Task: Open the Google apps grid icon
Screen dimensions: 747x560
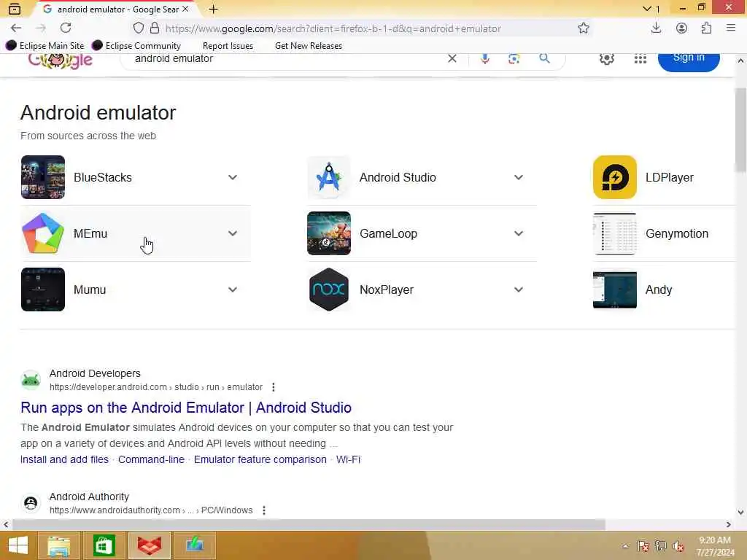Action: (x=640, y=58)
